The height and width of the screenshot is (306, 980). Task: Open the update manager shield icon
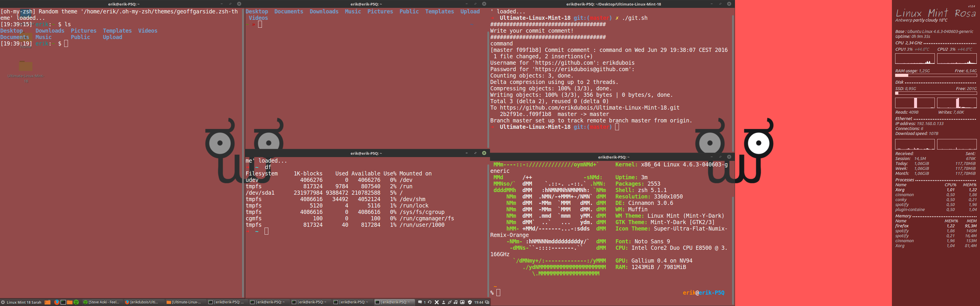[470, 302]
